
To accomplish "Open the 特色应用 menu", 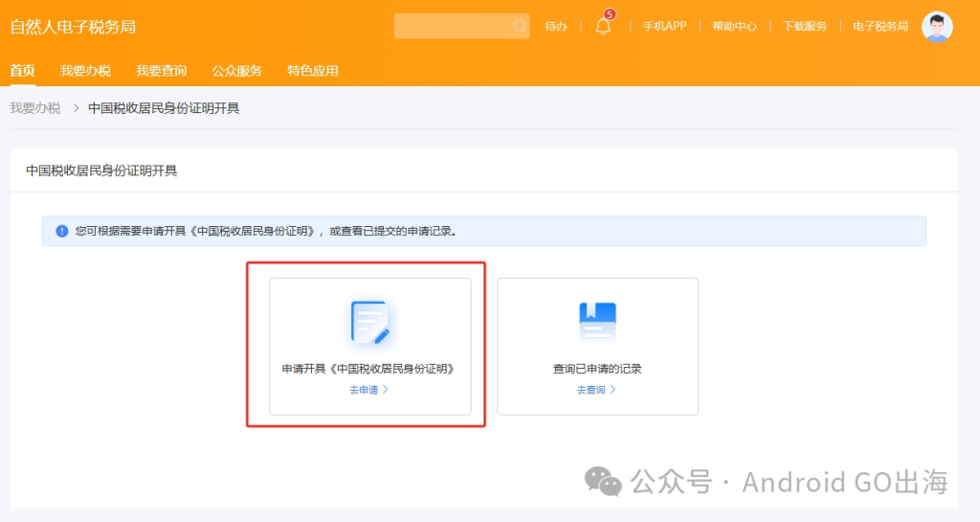I will tap(313, 71).
